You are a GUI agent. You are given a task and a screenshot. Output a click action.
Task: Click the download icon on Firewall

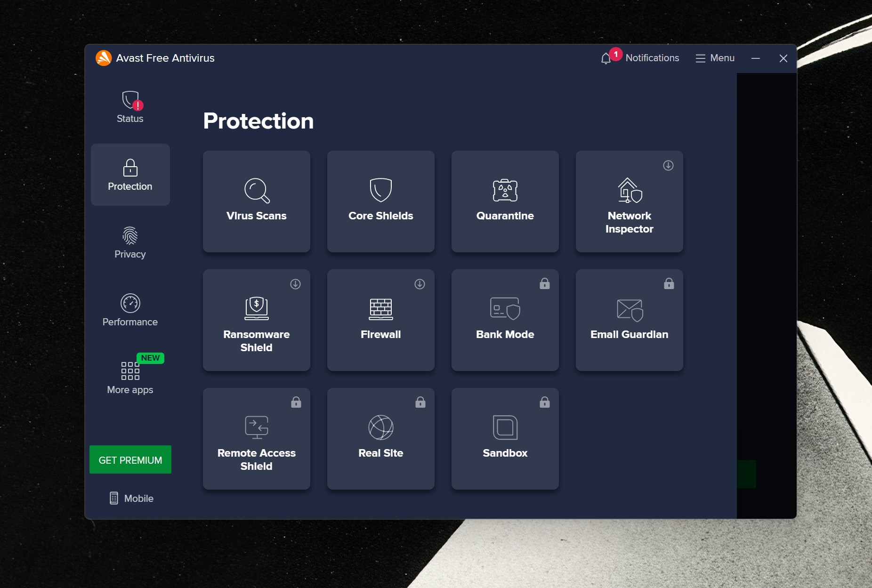[x=420, y=284]
